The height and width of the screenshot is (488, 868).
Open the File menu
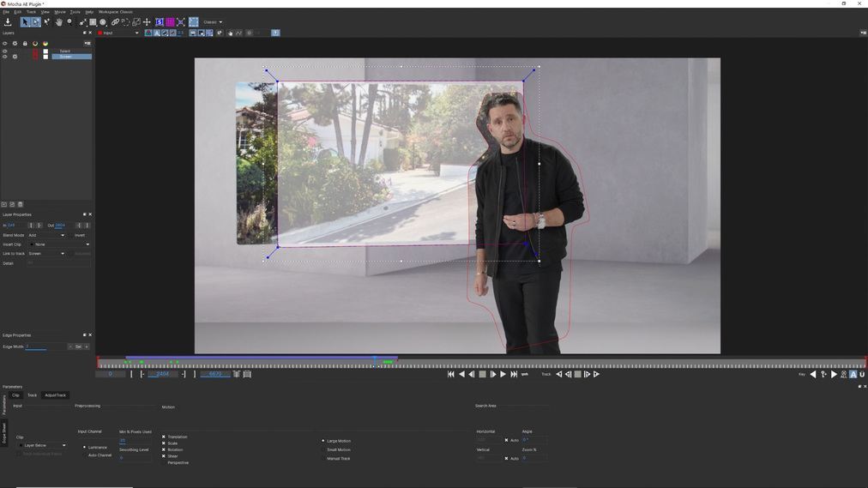pyautogui.click(x=6, y=12)
